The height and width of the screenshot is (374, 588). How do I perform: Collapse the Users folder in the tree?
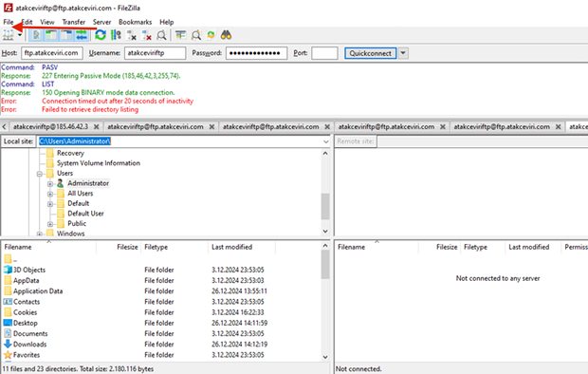pos(40,174)
